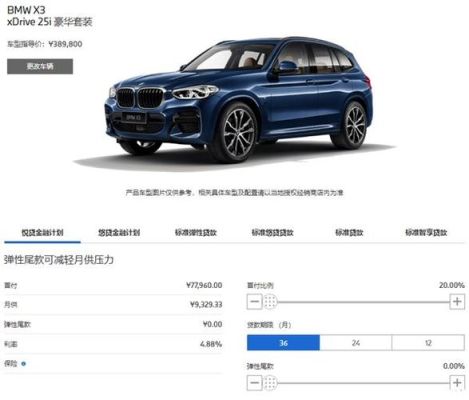Open the fourth loan tab
Image resolution: width=469 pixels, height=400 pixels.
coord(272,233)
